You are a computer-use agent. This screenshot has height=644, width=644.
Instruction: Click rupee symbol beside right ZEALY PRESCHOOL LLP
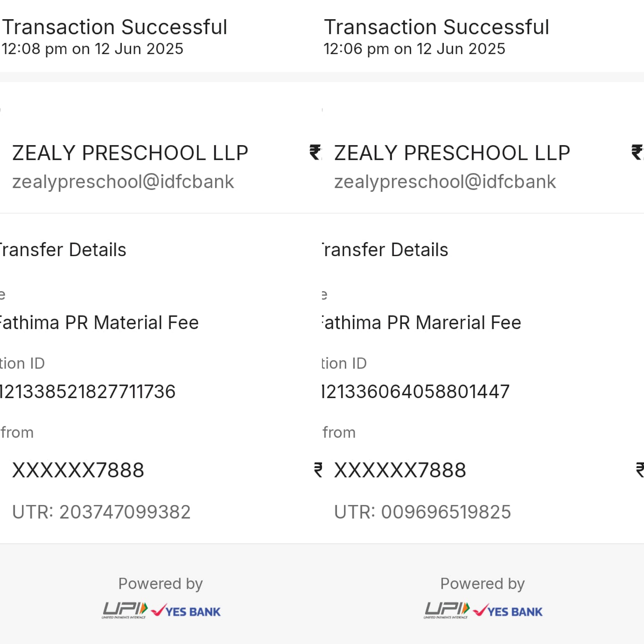click(637, 153)
